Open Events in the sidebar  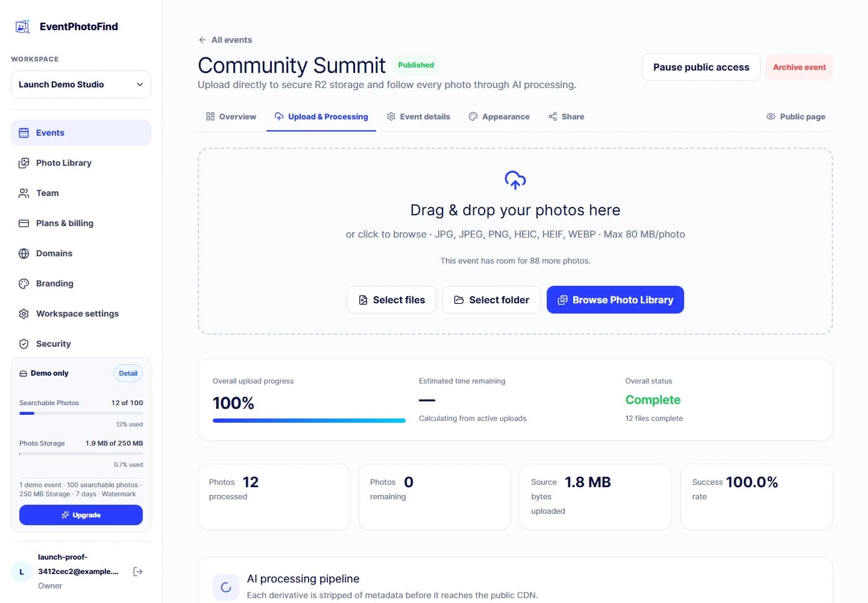(81, 133)
